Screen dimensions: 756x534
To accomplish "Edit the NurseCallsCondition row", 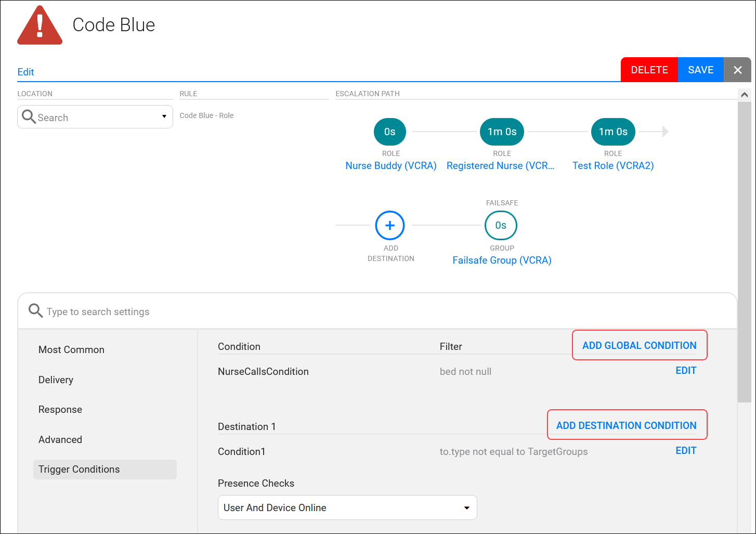I will (x=685, y=371).
